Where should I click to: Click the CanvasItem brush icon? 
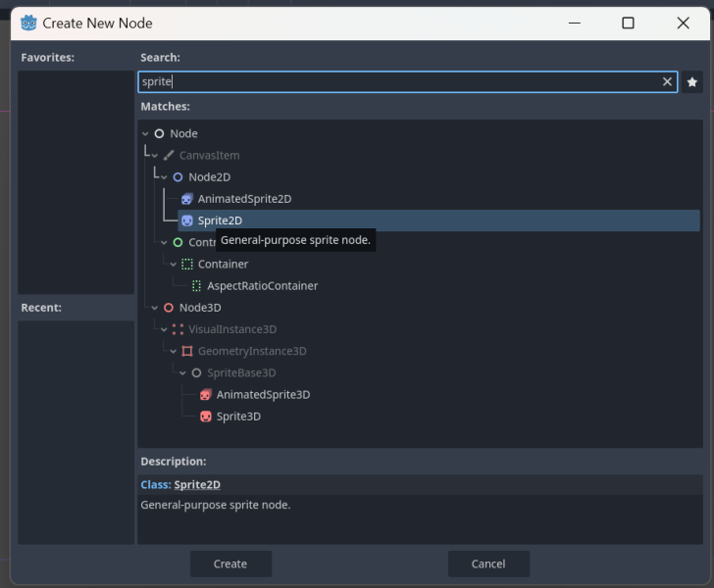(x=169, y=156)
